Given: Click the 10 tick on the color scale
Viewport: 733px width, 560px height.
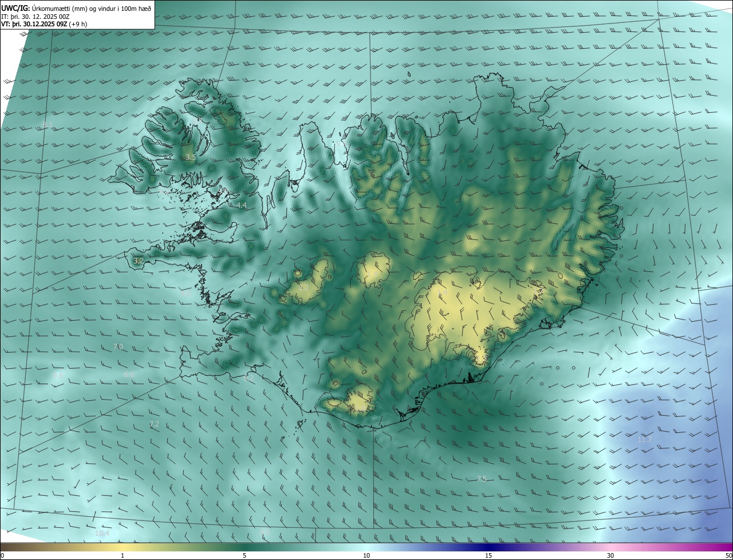Looking at the screenshot, I should point(366,555).
